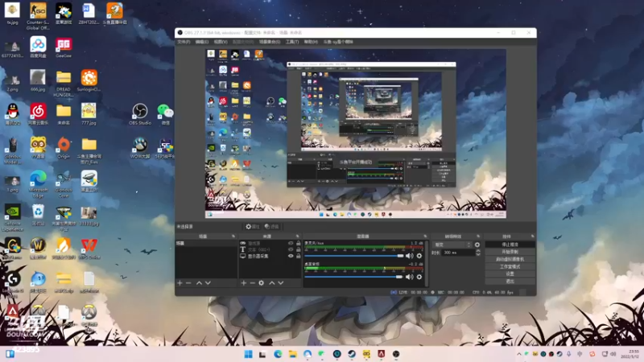Screen dimensions: 644x362
Task: Open mic/Aux audio settings gear
Action: coord(419,256)
